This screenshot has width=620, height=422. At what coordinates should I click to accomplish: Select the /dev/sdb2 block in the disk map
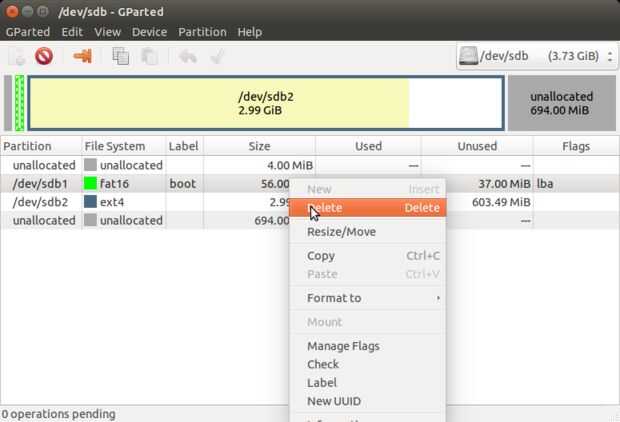266,103
